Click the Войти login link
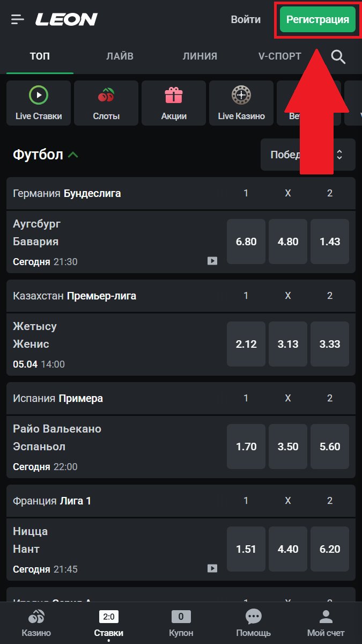 pyautogui.click(x=246, y=20)
